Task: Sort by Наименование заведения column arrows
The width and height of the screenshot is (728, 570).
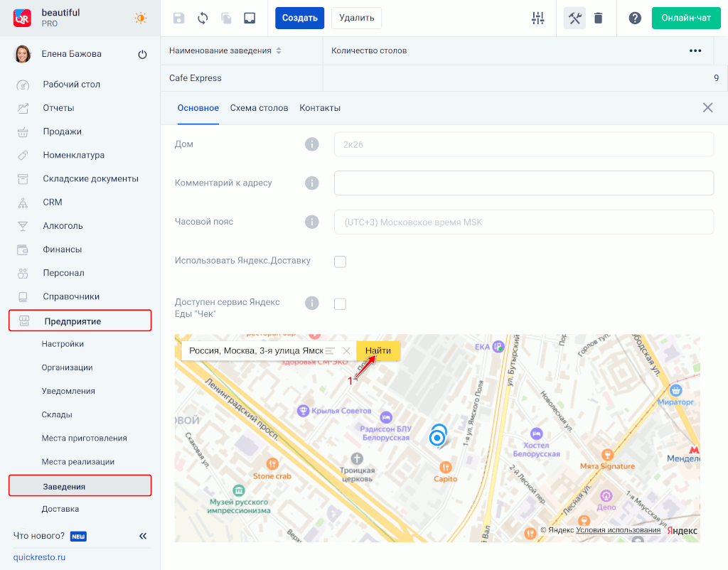Action: (279, 50)
